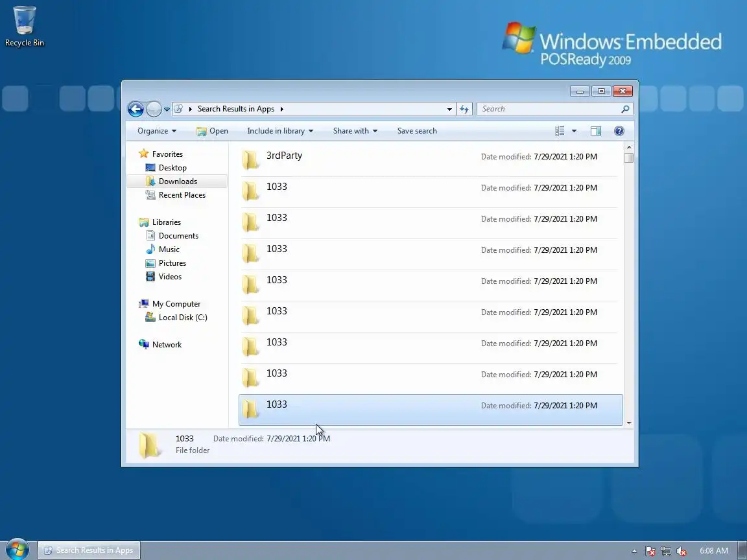This screenshot has width=747, height=560.
Task: Expand the view options dropdown arrow
Action: 574,131
